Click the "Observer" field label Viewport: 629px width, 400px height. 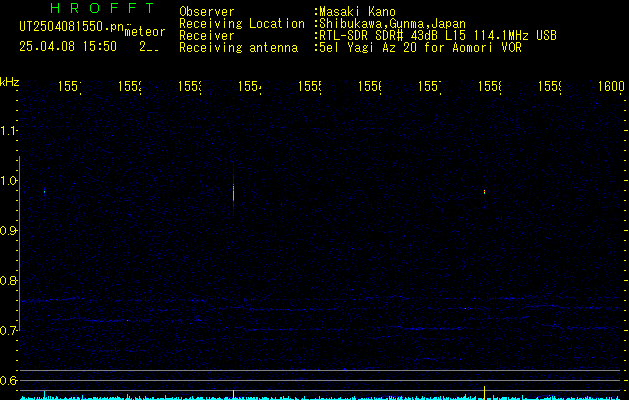[207, 12]
